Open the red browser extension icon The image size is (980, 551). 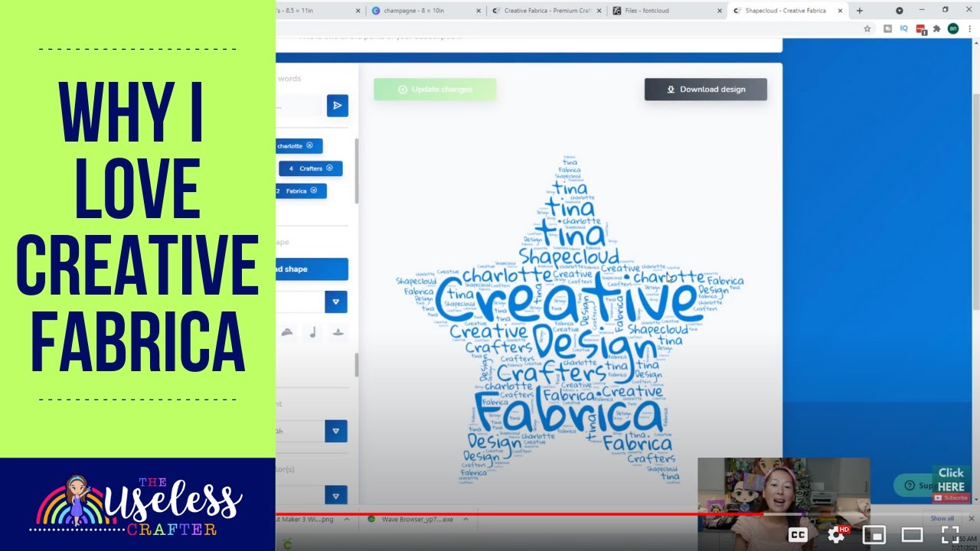click(921, 29)
